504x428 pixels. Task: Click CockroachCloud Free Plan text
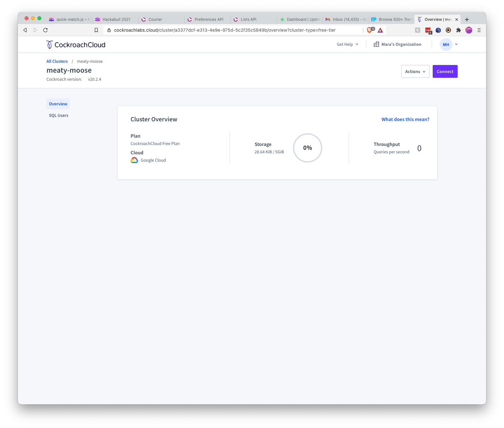[x=155, y=144]
